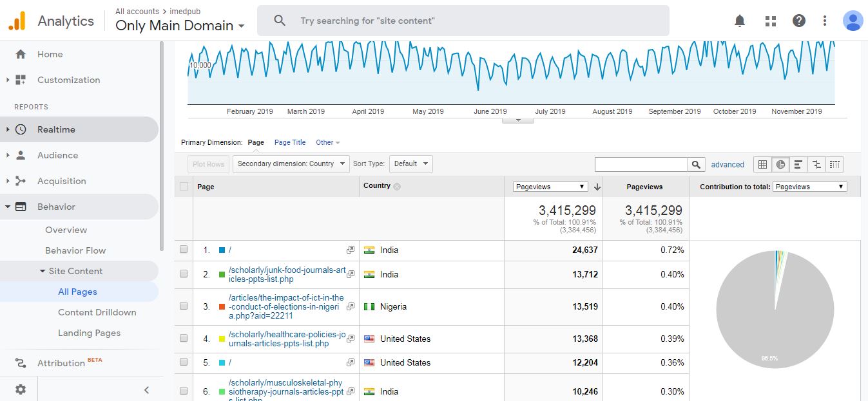868x401 pixels.
Task: Switch primary dimension to Page Title
Action: click(x=290, y=142)
